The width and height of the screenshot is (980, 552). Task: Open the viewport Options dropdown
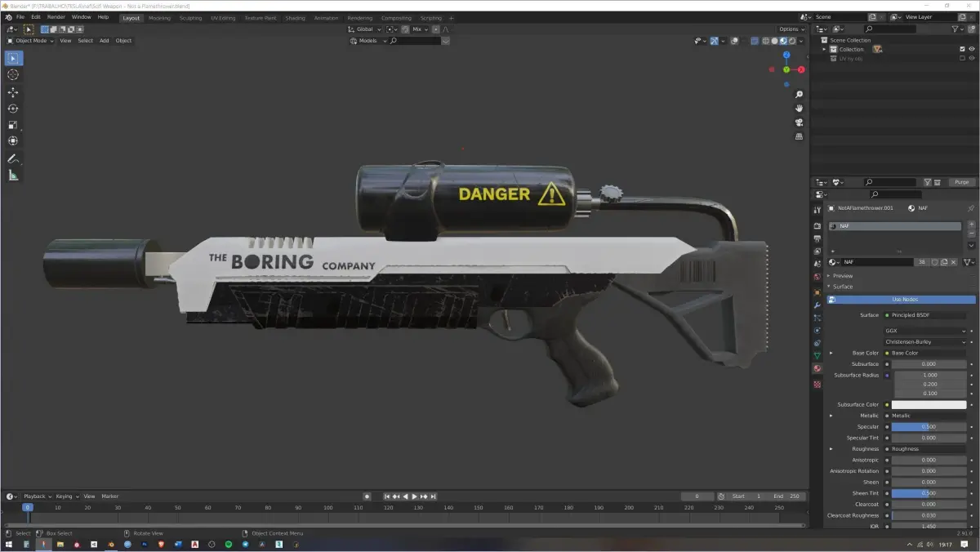click(791, 29)
